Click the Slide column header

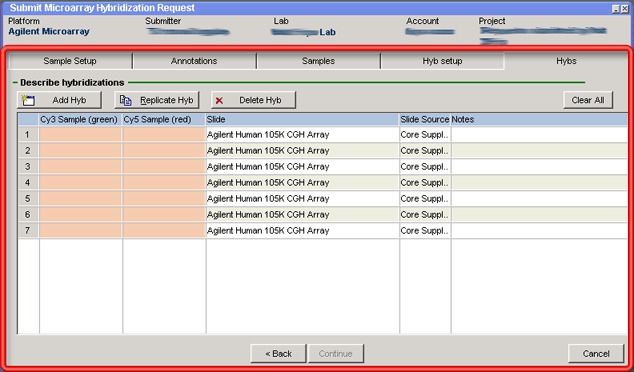point(302,120)
